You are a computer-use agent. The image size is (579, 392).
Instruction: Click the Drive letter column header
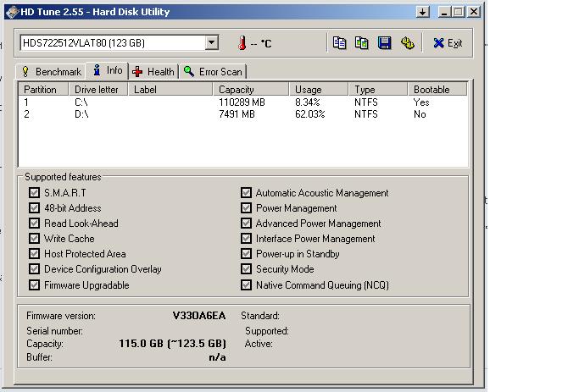pyautogui.click(x=98, y=90)
